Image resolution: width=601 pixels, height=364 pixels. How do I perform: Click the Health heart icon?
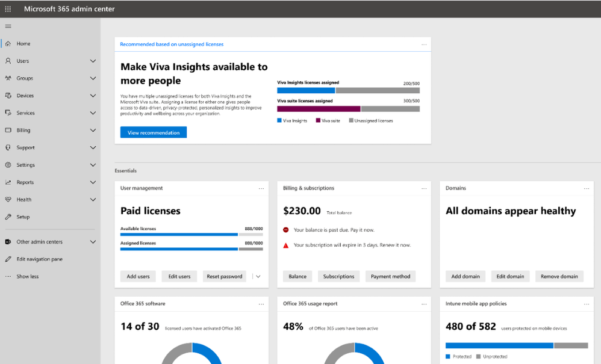8,199
